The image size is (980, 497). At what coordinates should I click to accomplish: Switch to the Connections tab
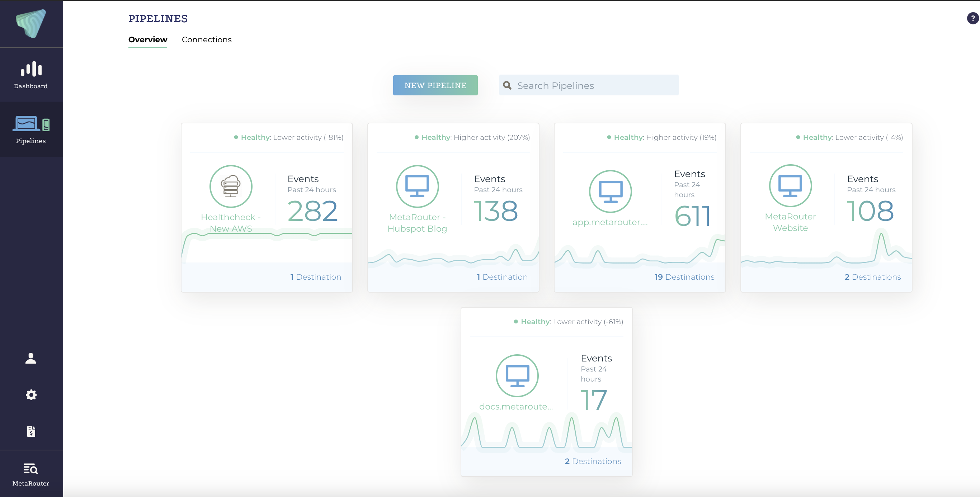tap(207, 39)
